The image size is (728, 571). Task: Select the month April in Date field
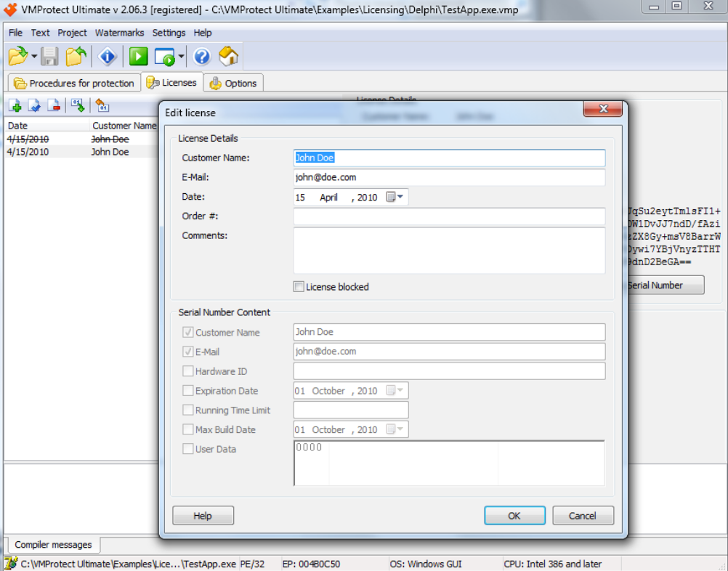coord(328,198)
